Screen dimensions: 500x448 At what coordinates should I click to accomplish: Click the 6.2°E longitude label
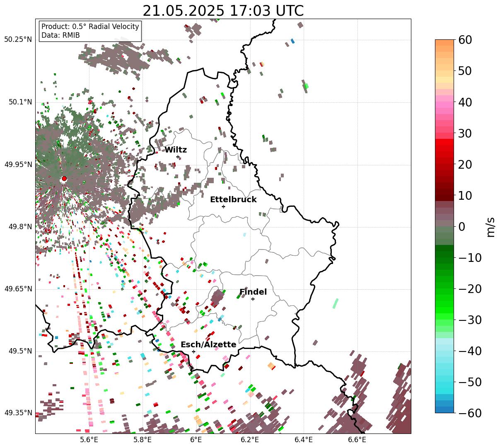click(x=250, y=440)
